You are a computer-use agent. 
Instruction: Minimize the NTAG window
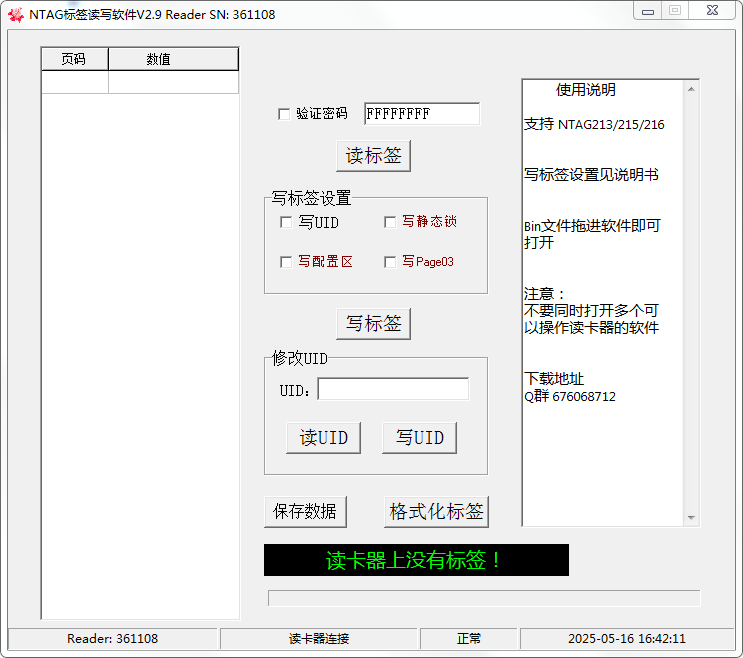point(648,10)
